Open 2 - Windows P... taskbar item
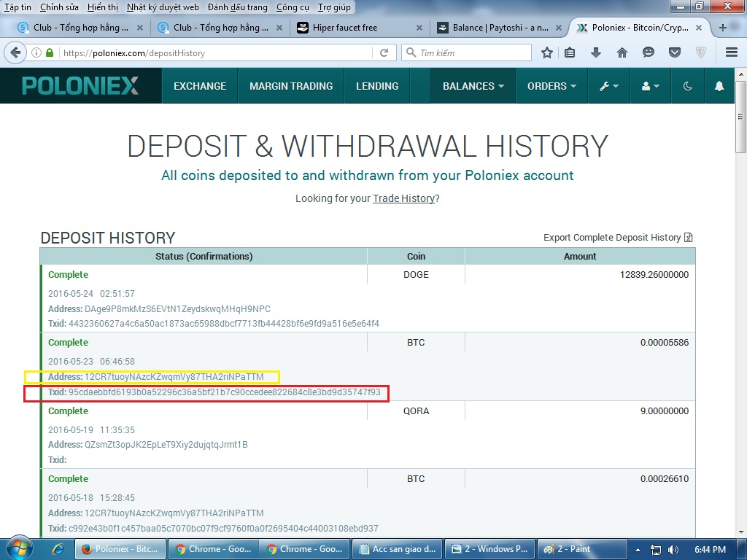 pyautogui.click(x=490, y=549)
